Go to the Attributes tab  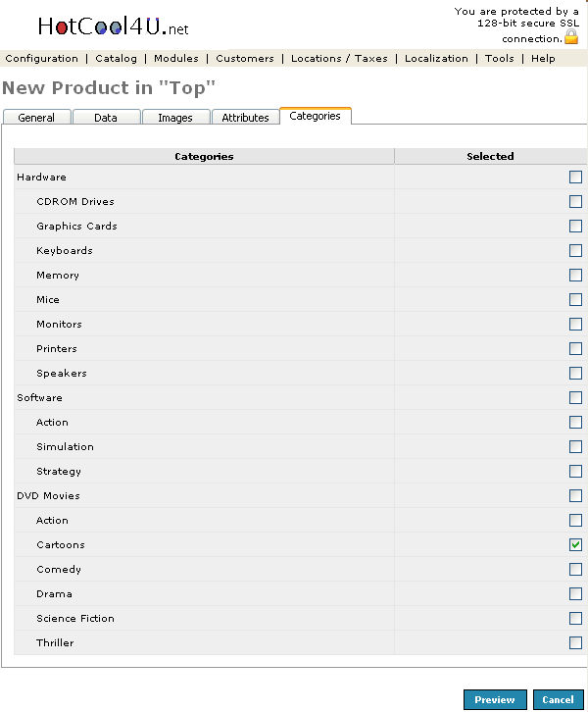pos(245,118)
